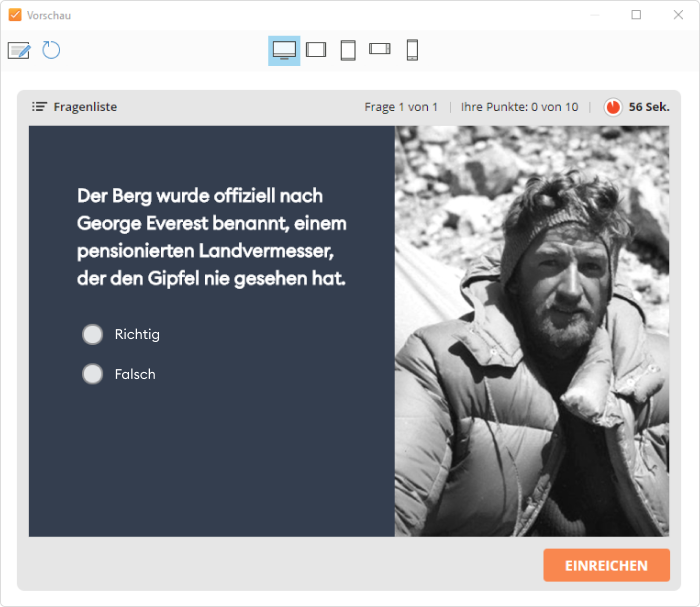Click the 'Falsch' answer label

click(135, 374)
